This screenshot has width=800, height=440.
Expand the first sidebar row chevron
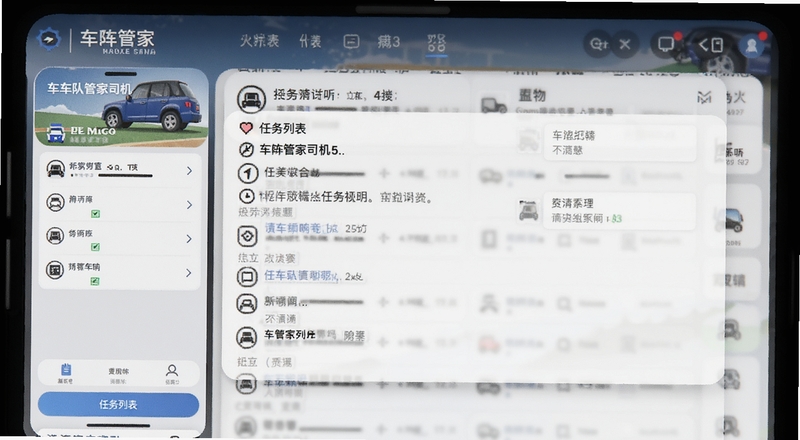pos(189,170)
